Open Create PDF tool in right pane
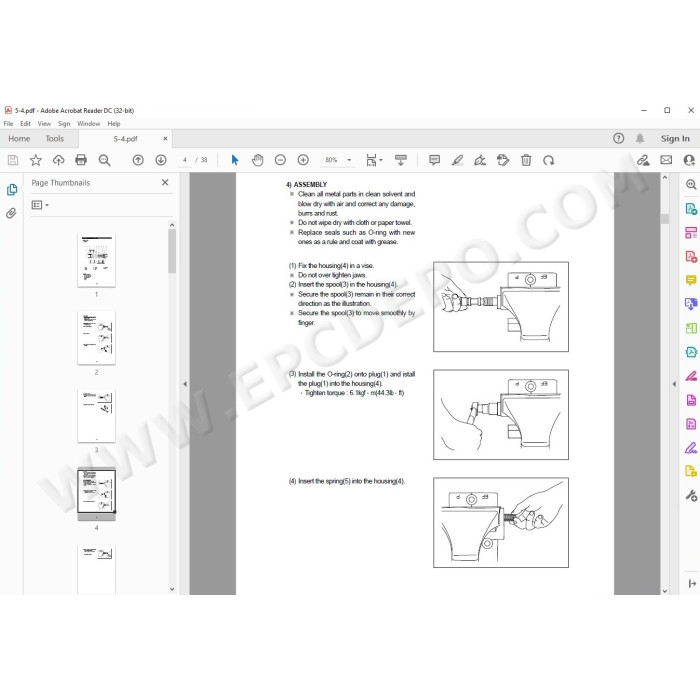 pos(691,256)
